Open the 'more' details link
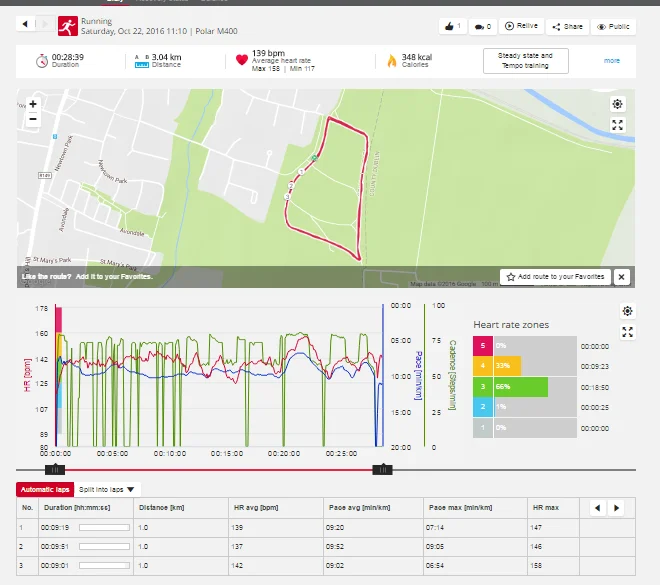Viewport: 660px width, 585px height. (612, 60)
